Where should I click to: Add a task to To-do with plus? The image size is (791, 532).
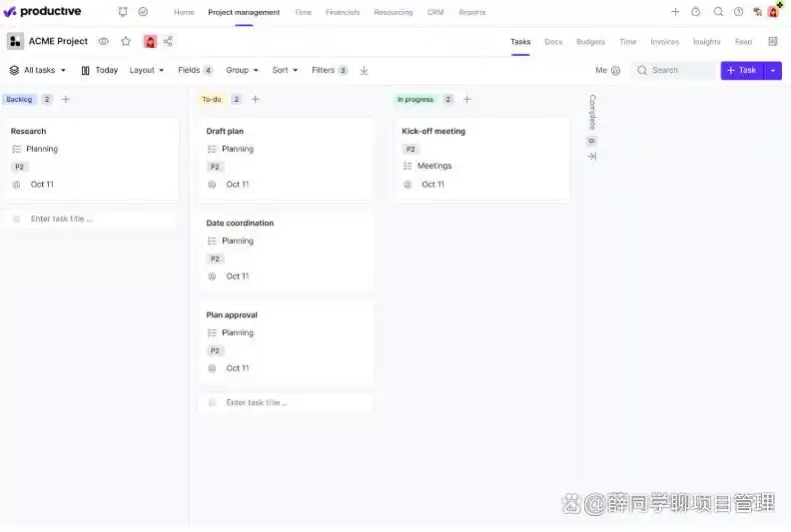[256, 100]
